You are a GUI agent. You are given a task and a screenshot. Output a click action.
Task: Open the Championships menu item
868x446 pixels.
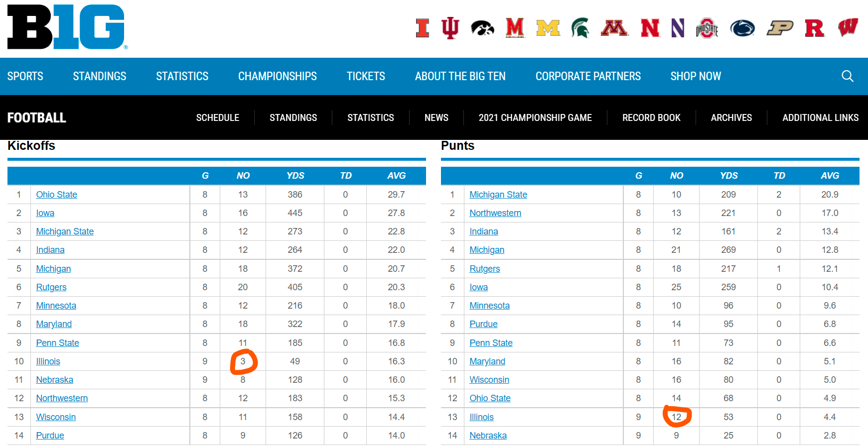(x=277, y=76)
